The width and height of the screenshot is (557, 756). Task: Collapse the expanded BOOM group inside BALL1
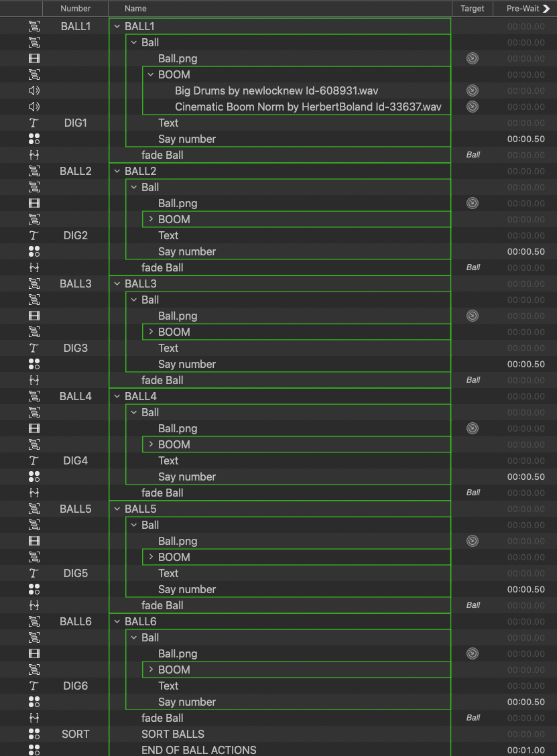151,74
